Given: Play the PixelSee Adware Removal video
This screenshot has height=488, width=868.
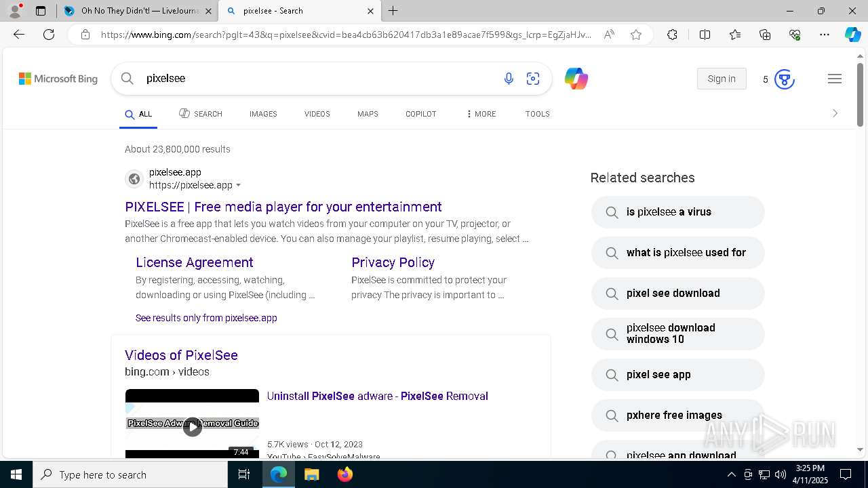Looking at the screenshot, I should coord(193,426).
